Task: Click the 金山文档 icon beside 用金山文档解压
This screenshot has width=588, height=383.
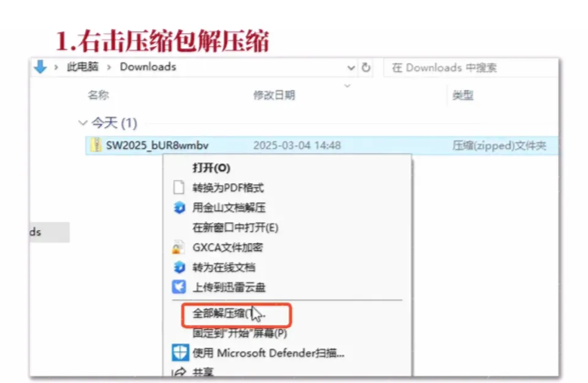Action: pyautogui.click(x=179, y=207)
